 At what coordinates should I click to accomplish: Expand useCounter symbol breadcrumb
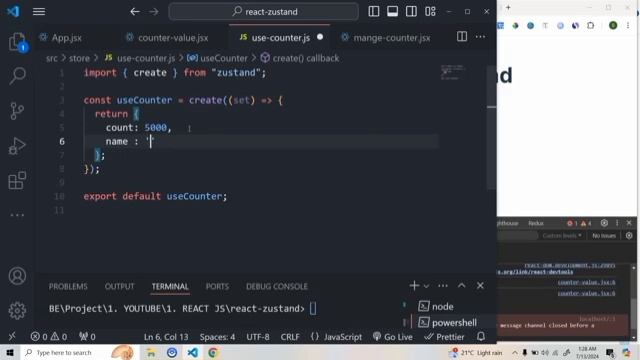click(217, 58)
